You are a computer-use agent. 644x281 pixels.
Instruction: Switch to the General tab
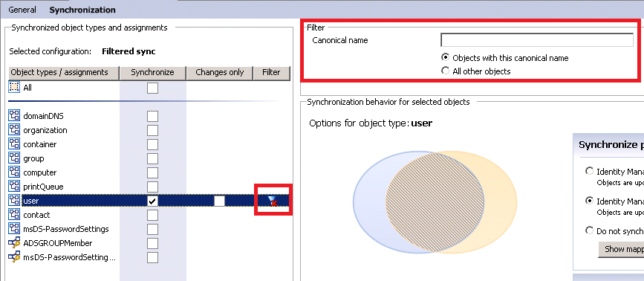click(x=22, y=10)
